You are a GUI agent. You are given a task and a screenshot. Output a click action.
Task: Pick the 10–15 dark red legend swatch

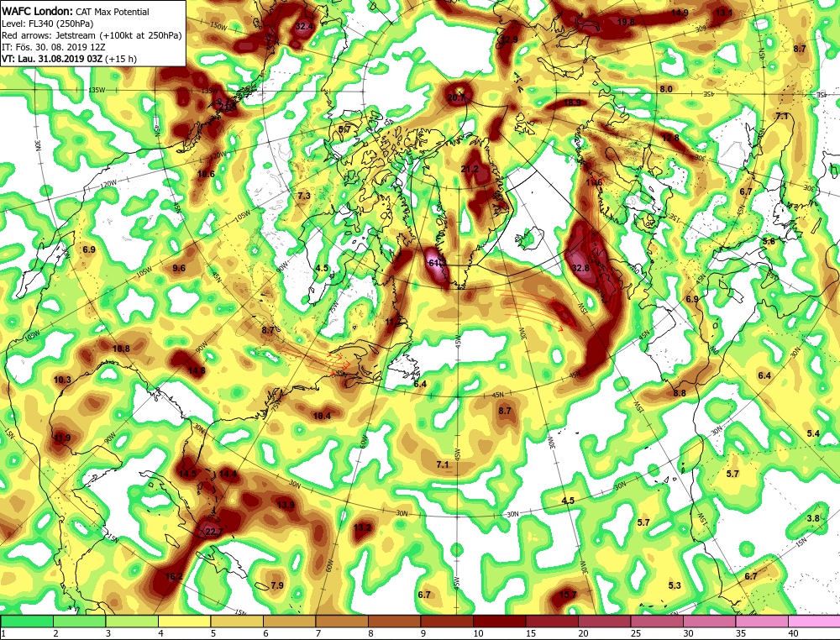click(x=499, y=622)
